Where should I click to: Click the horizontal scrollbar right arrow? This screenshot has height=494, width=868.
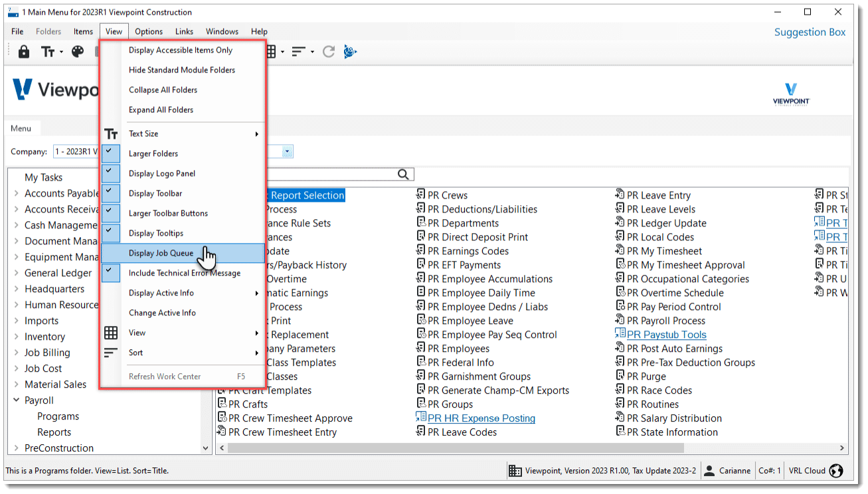click(x=843, y=448)
